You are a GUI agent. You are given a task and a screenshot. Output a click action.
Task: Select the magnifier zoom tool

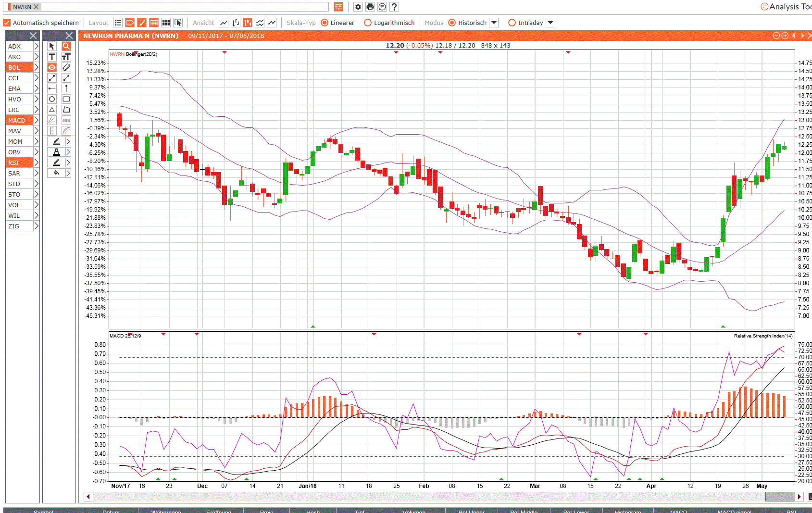point(66,46)
